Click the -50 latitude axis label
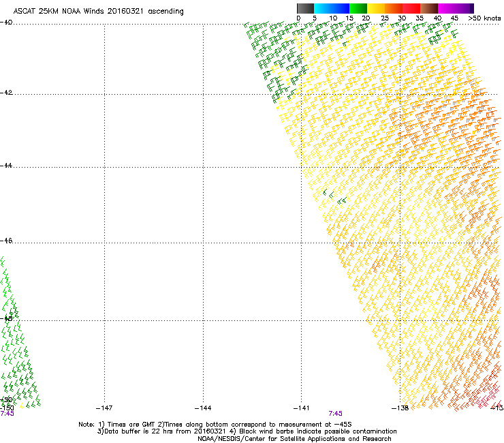The width and height of the screenshot is (504, 443). (x=6, y=400)
